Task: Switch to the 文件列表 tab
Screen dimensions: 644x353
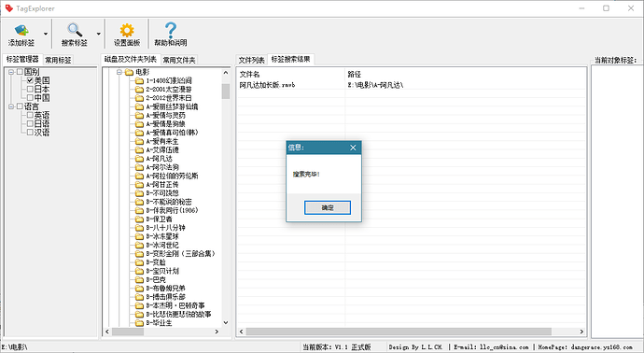Action: pos(251,60)
